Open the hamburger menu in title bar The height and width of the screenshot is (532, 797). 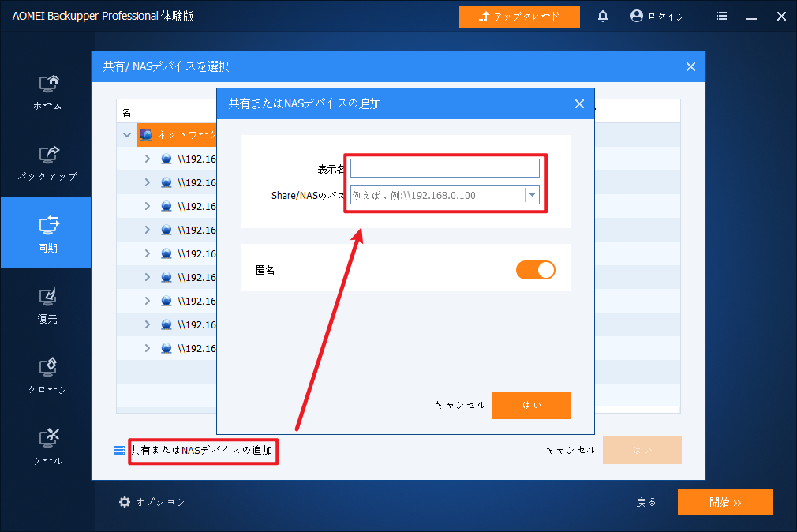[x=721, y=17]
